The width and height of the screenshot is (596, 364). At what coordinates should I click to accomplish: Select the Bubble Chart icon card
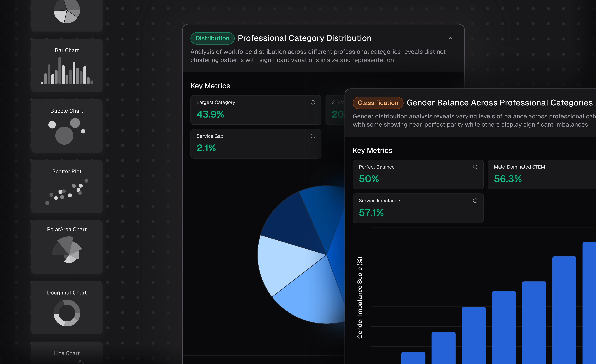tap(67, 126)
